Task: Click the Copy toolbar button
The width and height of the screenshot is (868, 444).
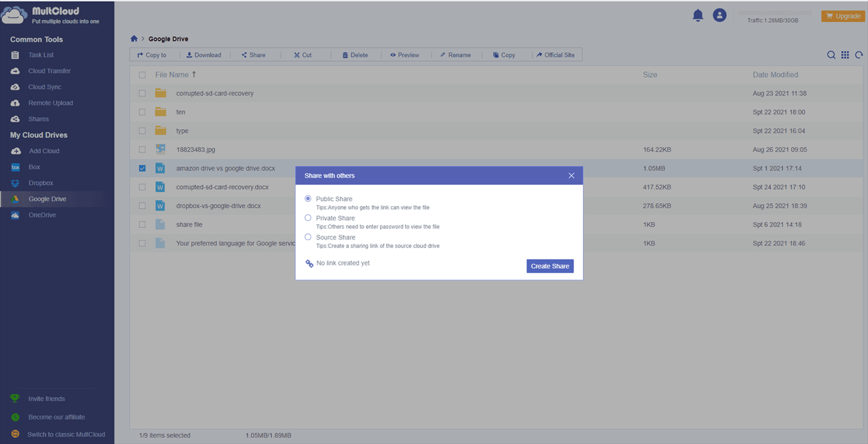Action: (x=504, y=55)
